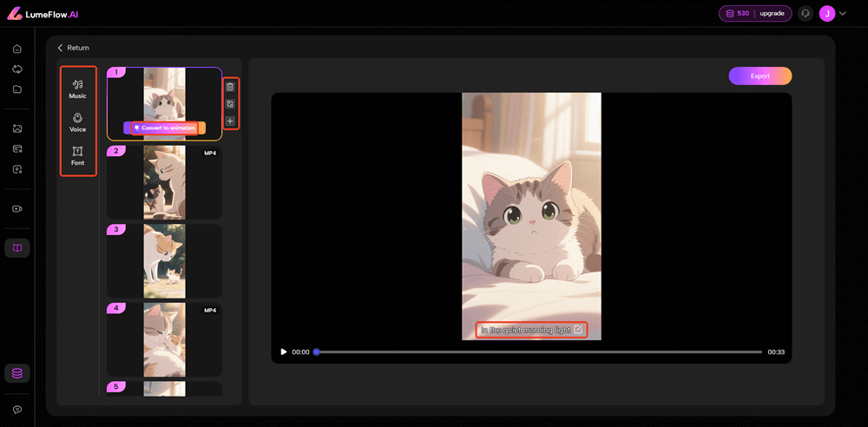Click the cat image in the preview
The image size is (868, 427).
pos(531,216)
